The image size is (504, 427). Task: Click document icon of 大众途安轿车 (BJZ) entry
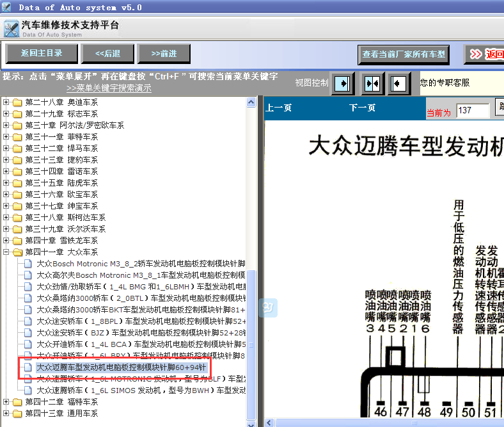28,333
